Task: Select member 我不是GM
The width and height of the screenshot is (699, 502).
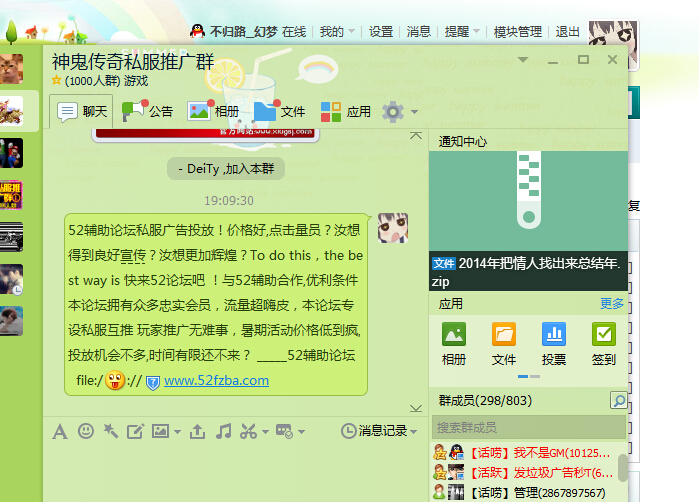Action: coord(522,453)
